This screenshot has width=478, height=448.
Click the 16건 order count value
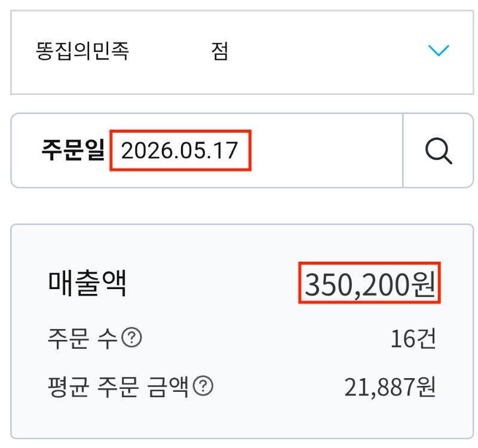(x=413, y=338)
